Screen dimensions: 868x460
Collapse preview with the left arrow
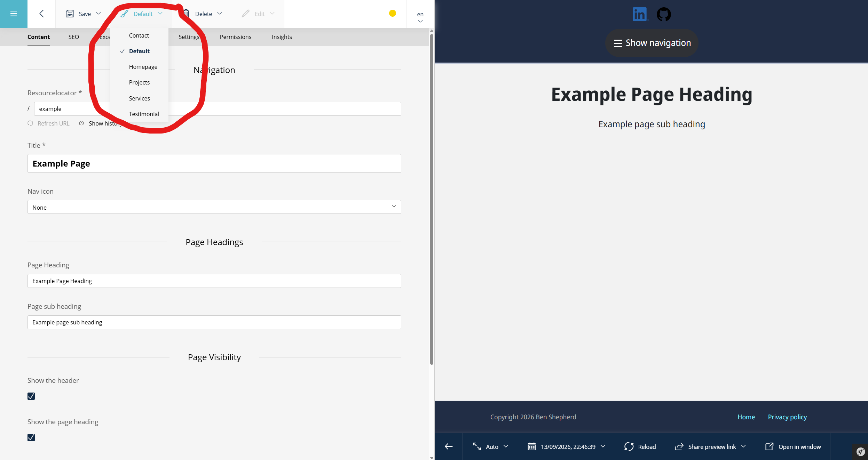coord(449,447)
